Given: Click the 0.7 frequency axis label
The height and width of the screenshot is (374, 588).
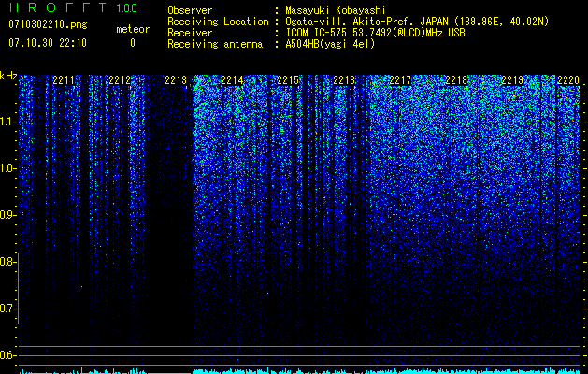Looking at the screenshot, I should click(7, 309).
